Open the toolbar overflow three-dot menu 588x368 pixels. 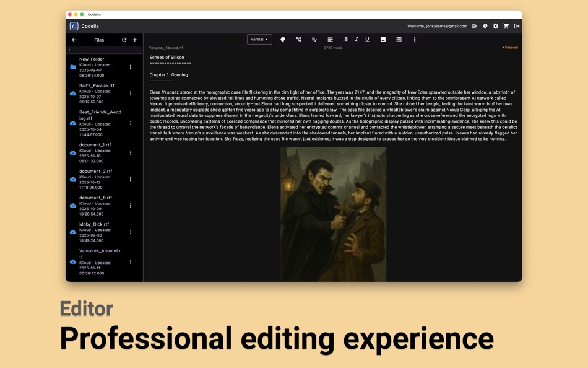pos(415,38)
